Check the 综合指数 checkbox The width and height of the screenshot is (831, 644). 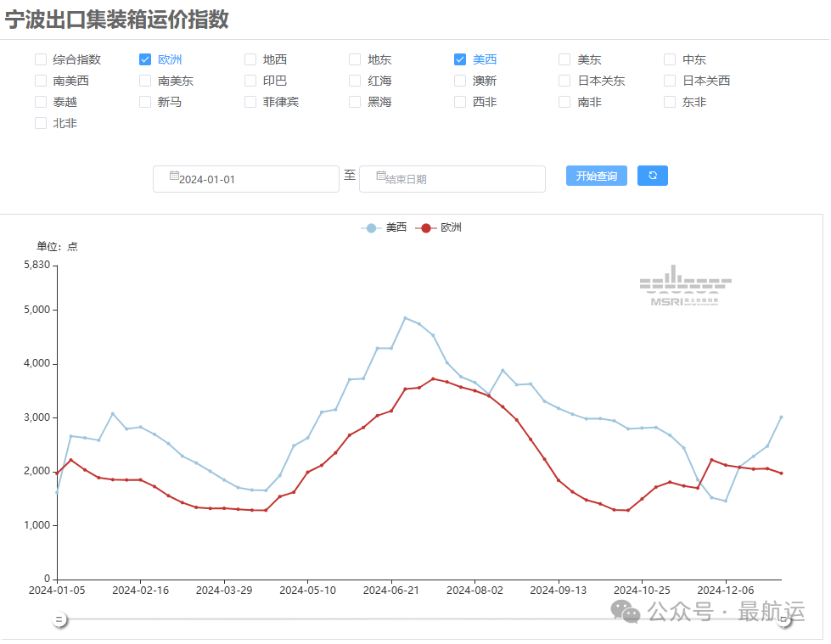coord(41,59)
